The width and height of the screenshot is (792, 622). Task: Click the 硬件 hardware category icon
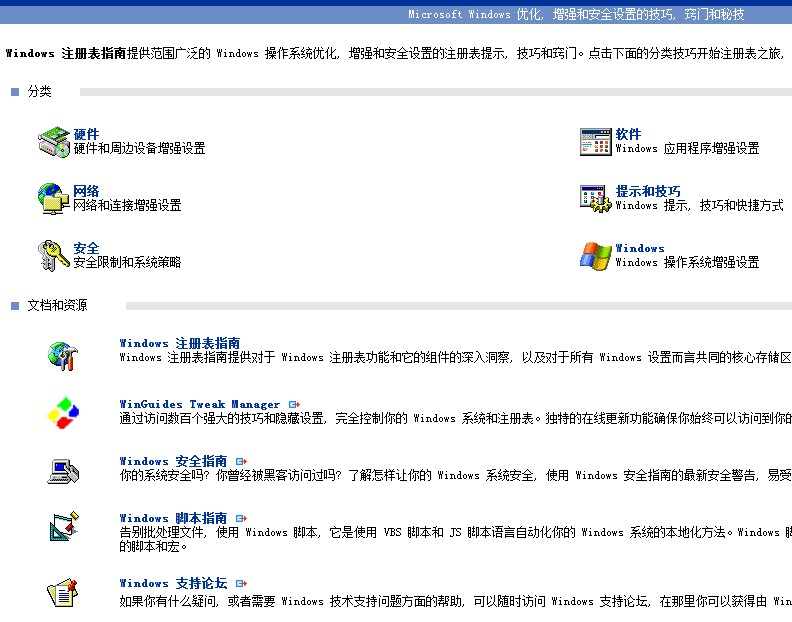click(x=54, y=141)
